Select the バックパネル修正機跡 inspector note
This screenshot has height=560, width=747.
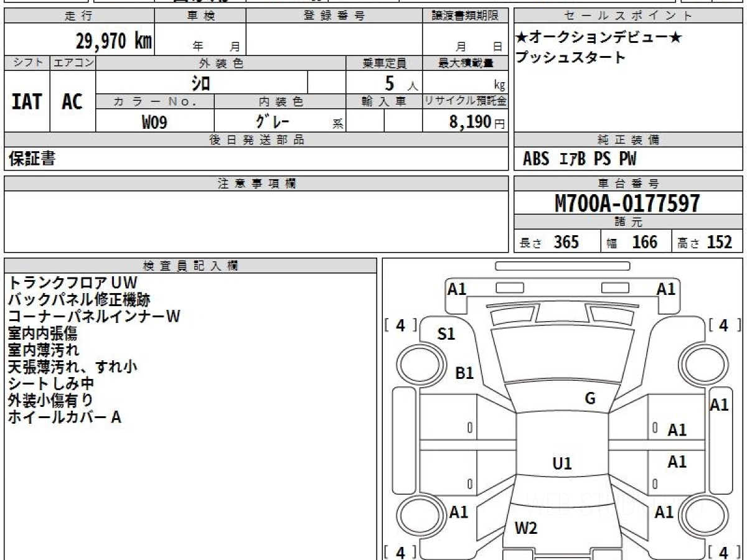(79, 300)
